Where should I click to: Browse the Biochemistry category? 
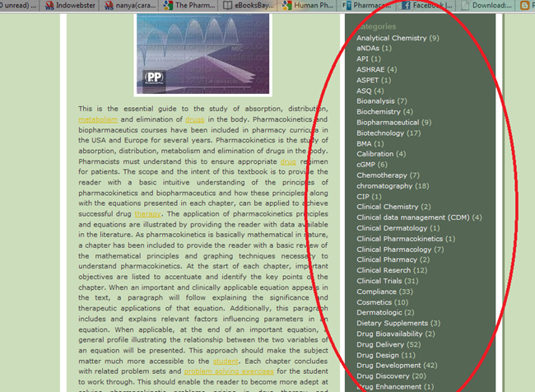tap(384, 112)
